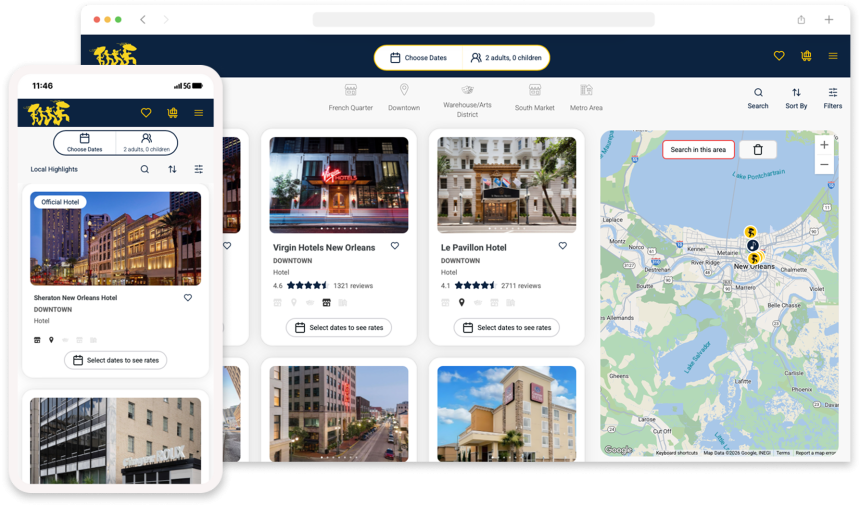Viewport: 860px width, 506px height.
Task: Click the trash icon on the map
Action: click(x=758, y=149)
